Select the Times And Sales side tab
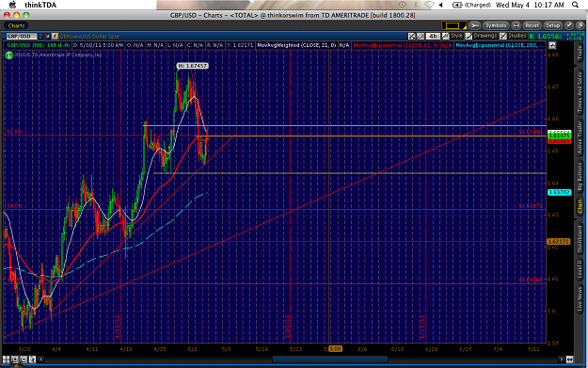Viewport: 588px width, 368px height. pos(580,92)
